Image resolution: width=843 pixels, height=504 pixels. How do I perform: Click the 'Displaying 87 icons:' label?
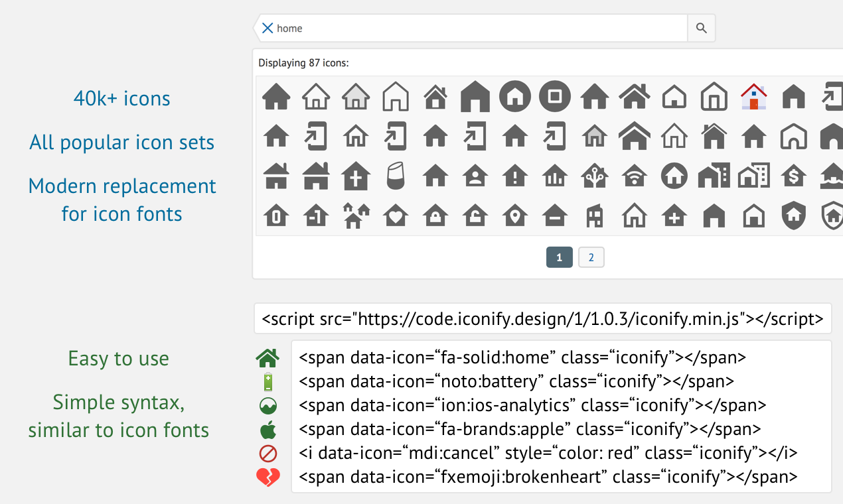(303, 63)
